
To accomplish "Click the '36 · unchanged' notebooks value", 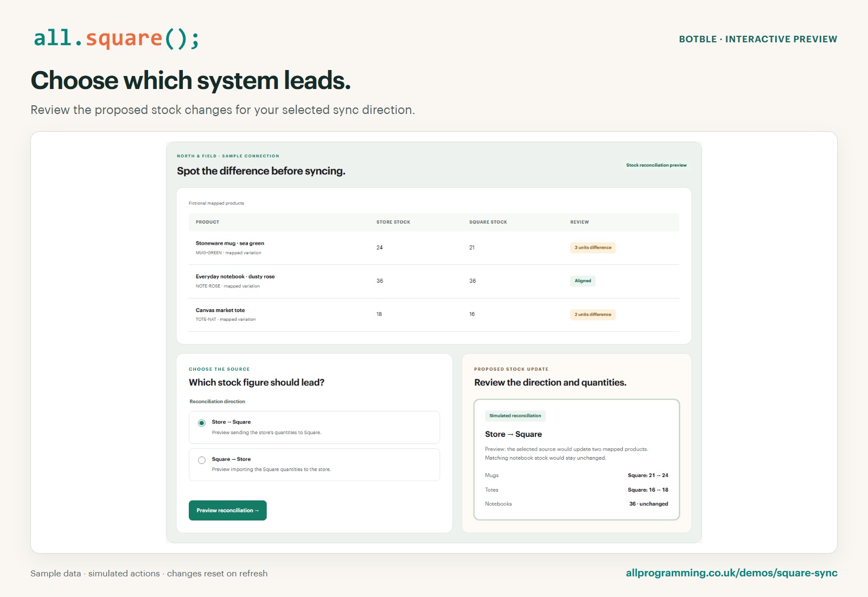I will click(x=649, y=504).
